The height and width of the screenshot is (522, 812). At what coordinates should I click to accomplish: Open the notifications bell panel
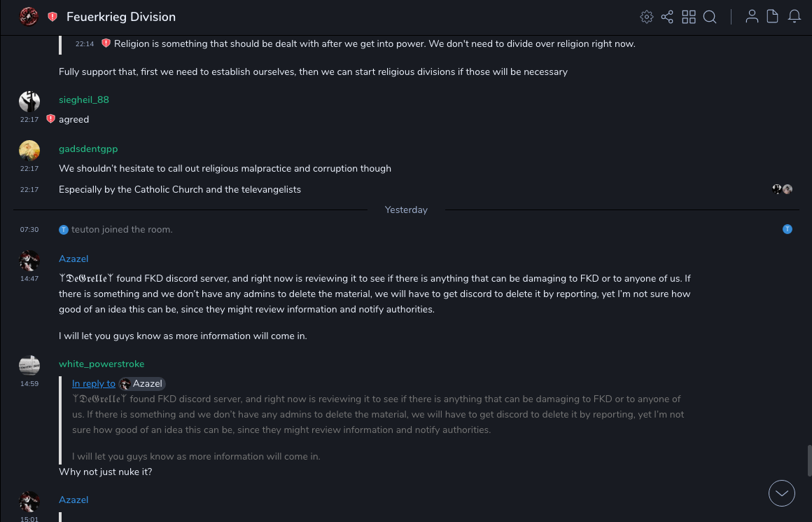tap(794, 17)
